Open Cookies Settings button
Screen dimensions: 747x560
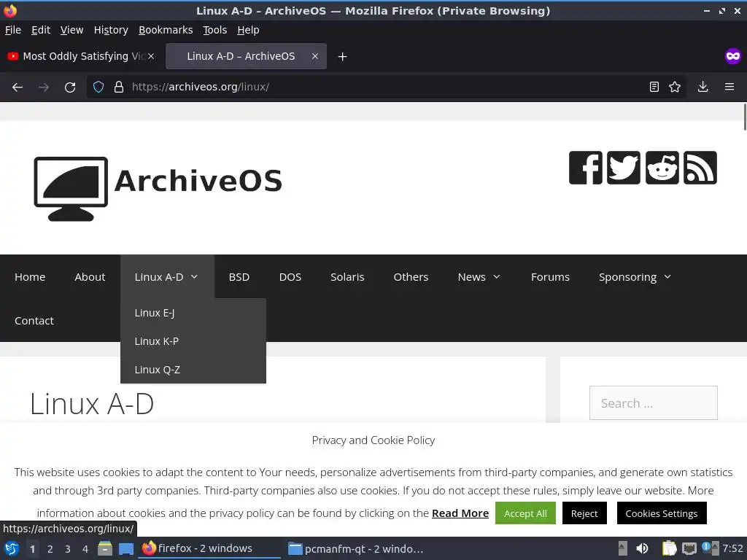pyautogui.click(x=662, y=513)
